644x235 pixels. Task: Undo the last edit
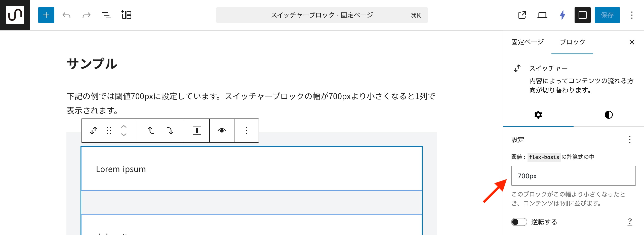[66, 15]
